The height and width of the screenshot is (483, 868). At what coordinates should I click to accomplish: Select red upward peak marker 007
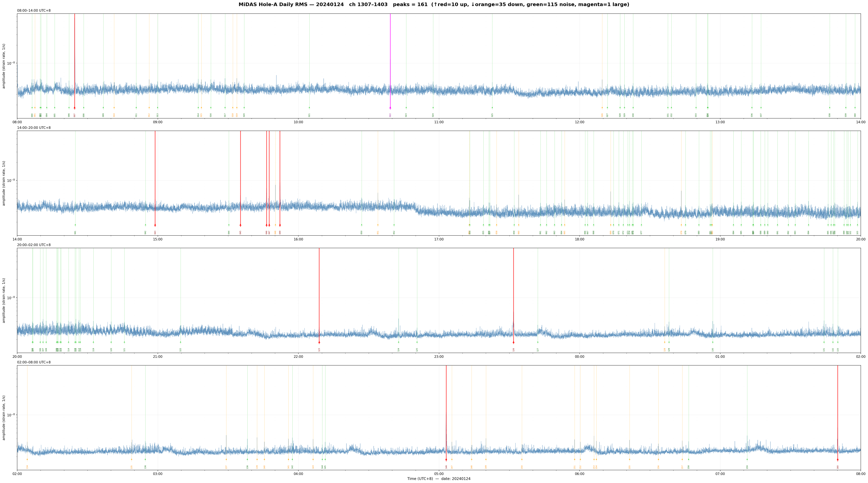pyautogui.click(x=75, y=108)
